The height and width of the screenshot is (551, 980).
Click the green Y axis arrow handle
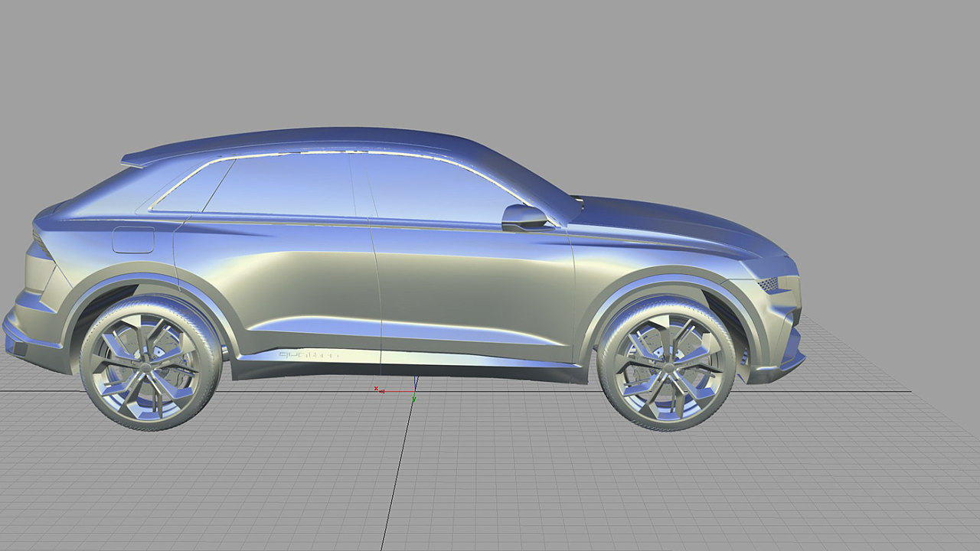(x=413, y=399)
